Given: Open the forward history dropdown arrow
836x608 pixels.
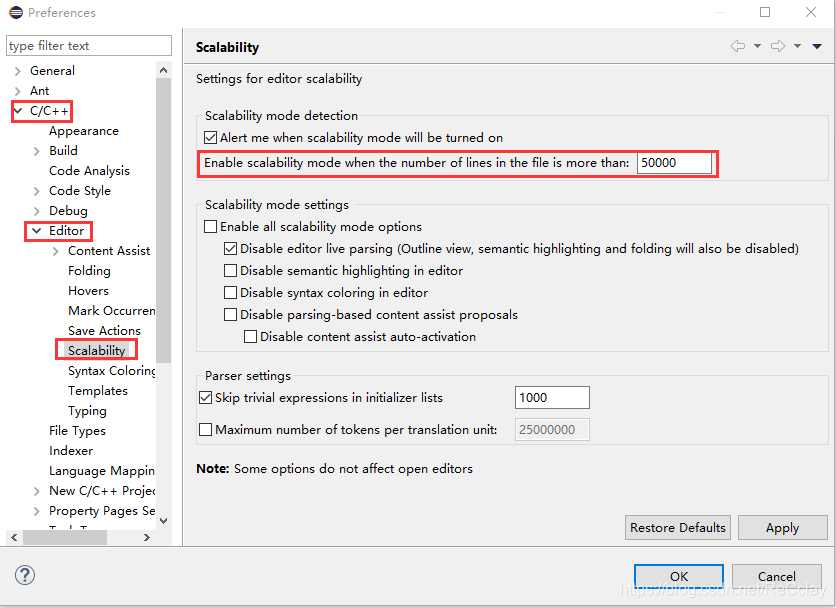Looking at the screenshot, I should click(797, 46).
